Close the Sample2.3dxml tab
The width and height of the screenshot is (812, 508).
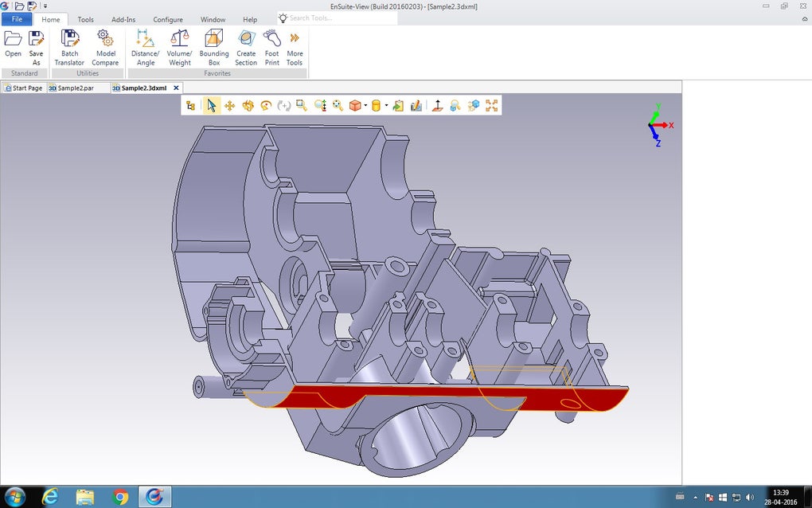point(176,88)
